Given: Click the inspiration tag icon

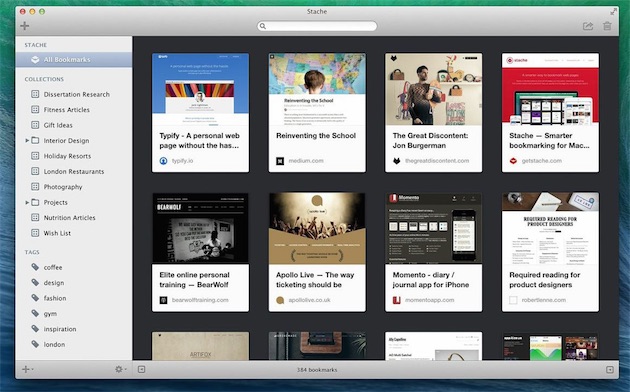Looking at the screenshot, I should tap(35, 329).
